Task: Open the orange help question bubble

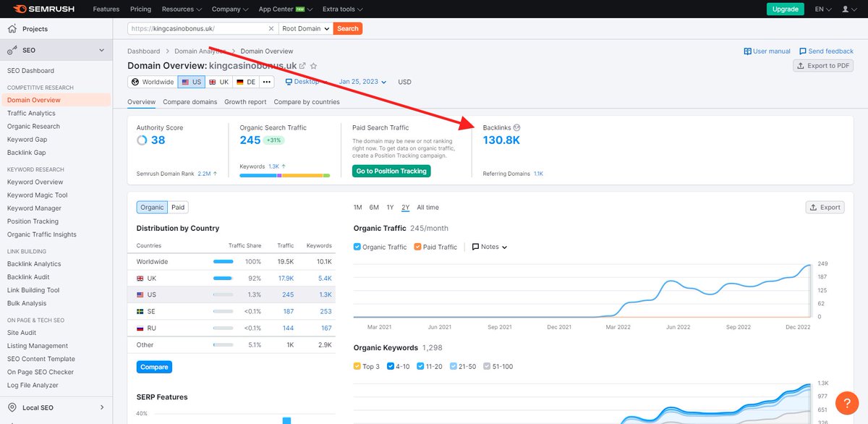Action: [846, 402]
